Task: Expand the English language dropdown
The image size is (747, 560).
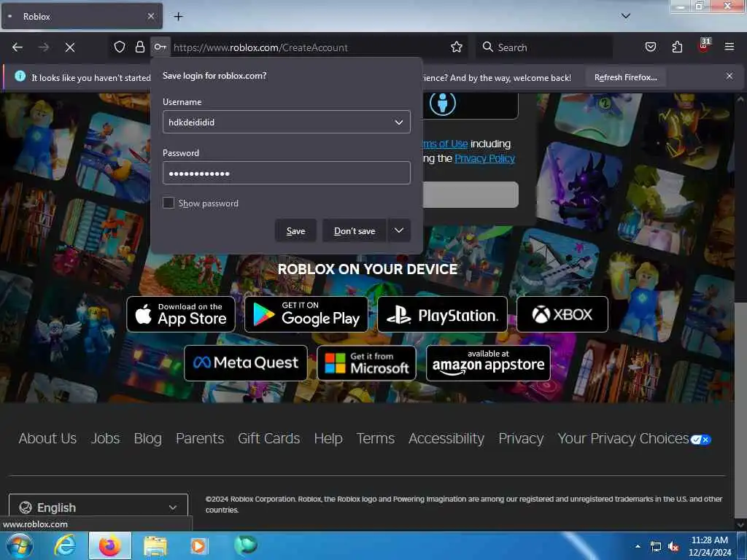Action: pyautogui.click(x=98, y=507)
